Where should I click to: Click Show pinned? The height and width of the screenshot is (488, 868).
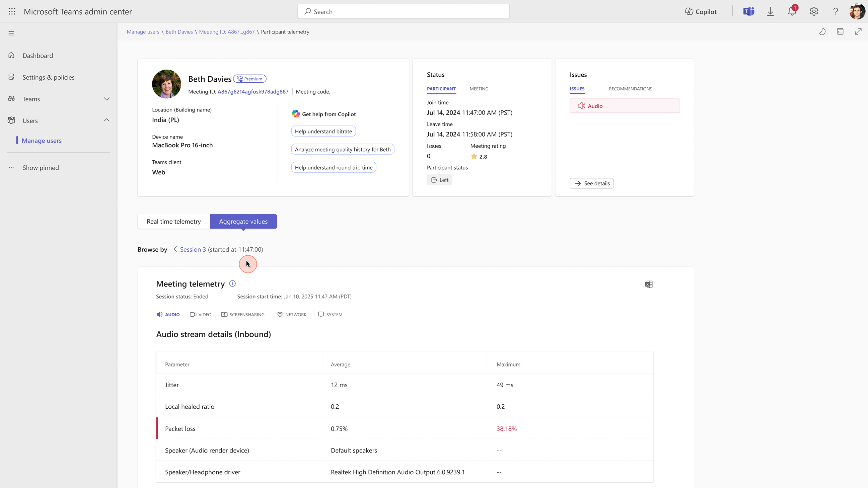point(41,168)
